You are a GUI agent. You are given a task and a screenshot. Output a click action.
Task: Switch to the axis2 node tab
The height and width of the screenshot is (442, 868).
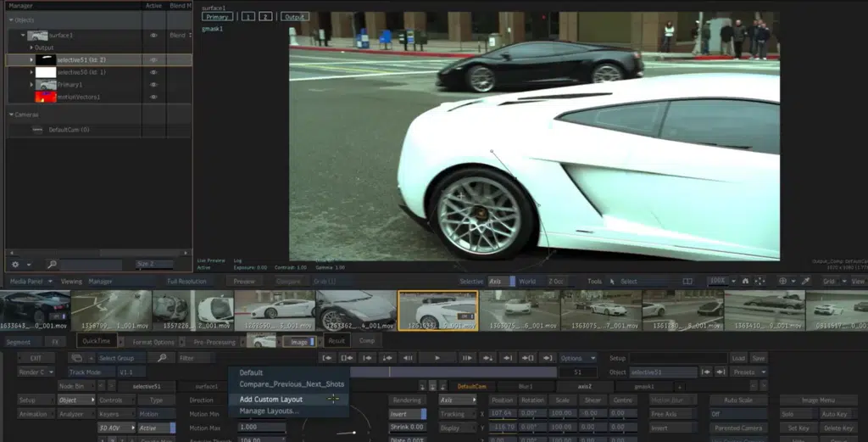click(x=585, y=387)
